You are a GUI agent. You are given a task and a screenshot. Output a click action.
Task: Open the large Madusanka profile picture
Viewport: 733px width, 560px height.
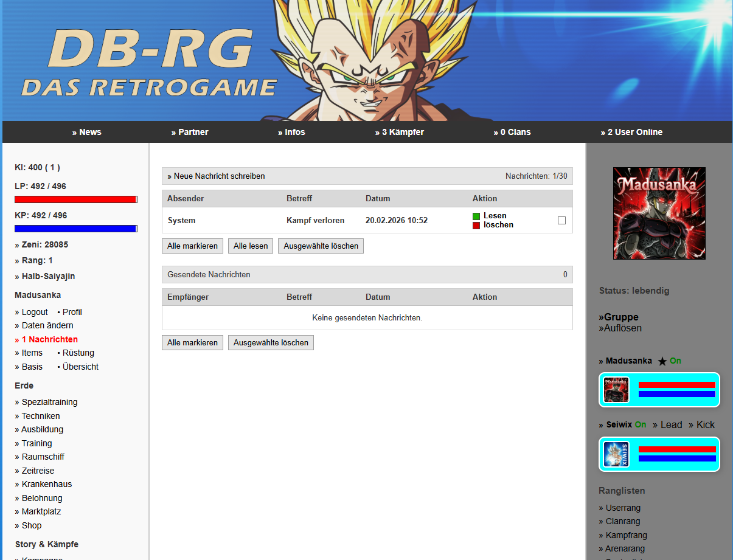659,213
